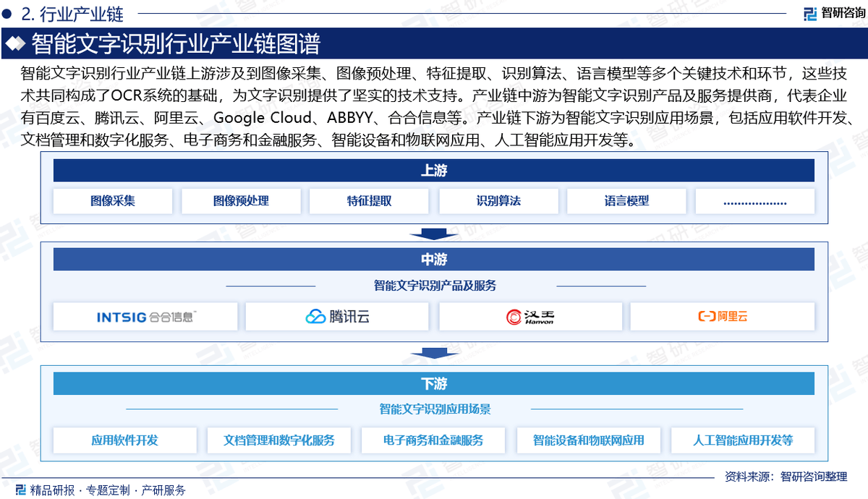This screenshot has height=499, width=868.
Task: Click the 应用软件开发 box
Action: click(x=124, y=440)
